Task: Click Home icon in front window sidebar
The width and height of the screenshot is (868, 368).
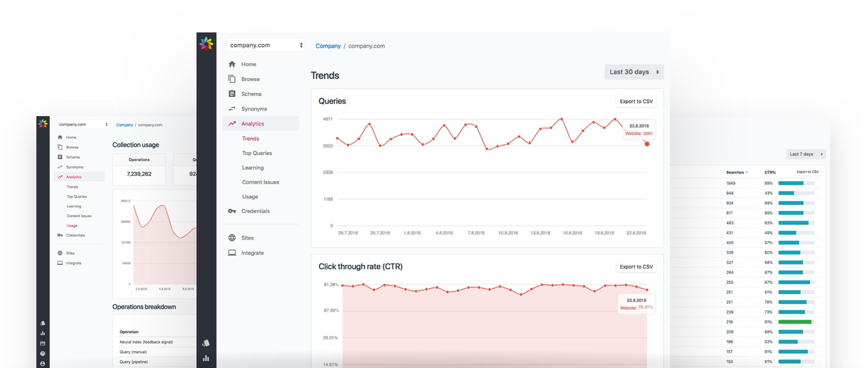Action: (232, 64)
